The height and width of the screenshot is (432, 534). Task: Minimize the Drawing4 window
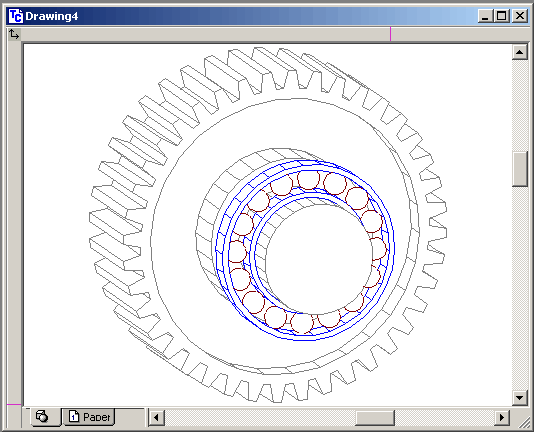[485, 16]
